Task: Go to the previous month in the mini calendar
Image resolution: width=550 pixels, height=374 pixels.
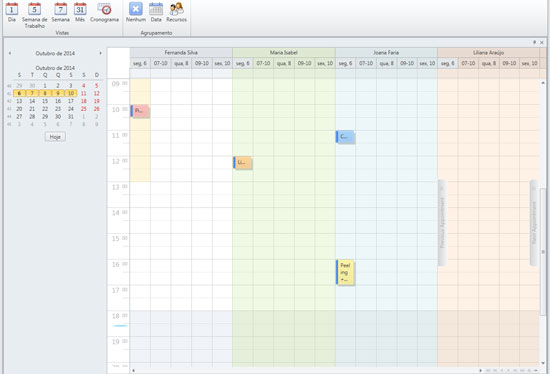Action: point(10,53)
